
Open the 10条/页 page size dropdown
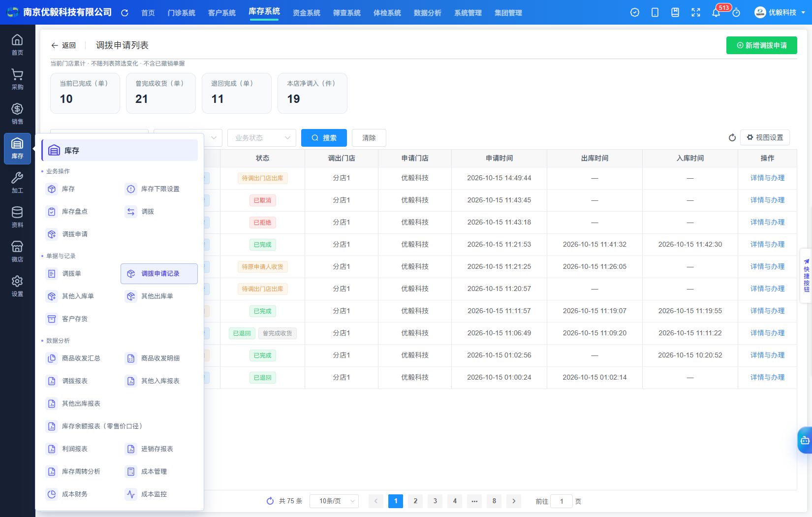334,501
